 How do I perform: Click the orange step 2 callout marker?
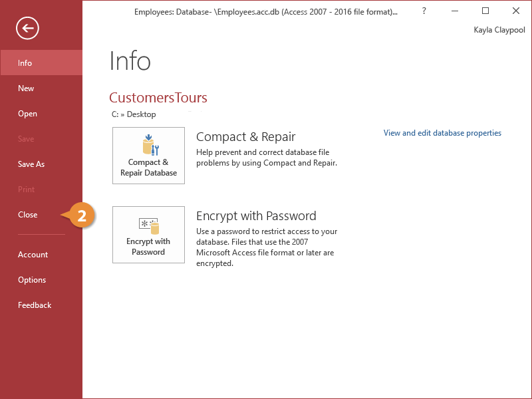[80, 215]
